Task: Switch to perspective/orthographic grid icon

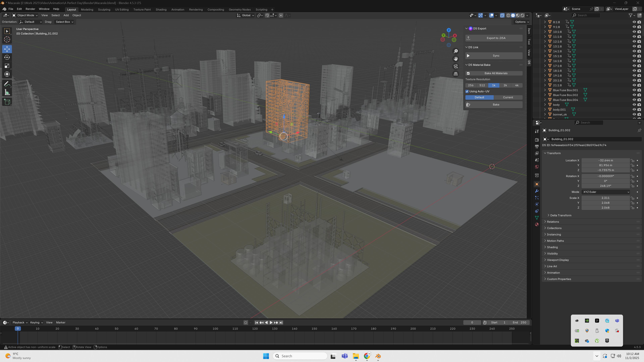Action: pos(456,74)
